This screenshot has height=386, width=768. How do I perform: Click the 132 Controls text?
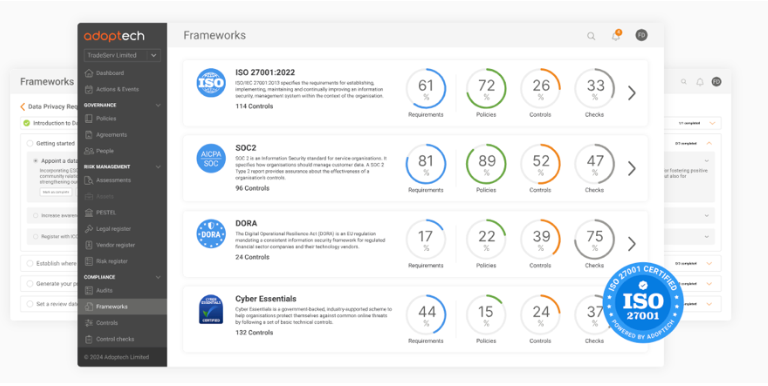pos(254,333)
